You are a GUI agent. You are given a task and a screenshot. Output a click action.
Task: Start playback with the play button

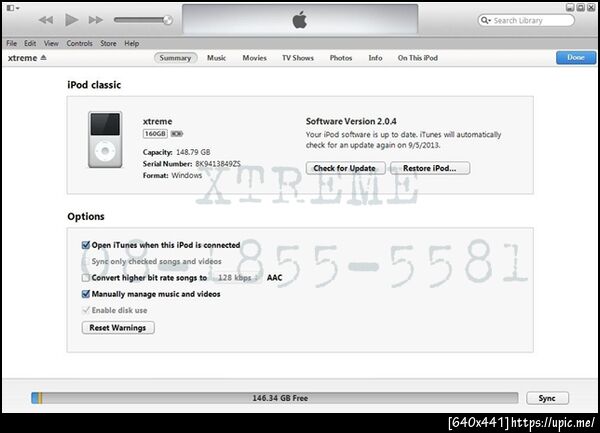point(71,20)
